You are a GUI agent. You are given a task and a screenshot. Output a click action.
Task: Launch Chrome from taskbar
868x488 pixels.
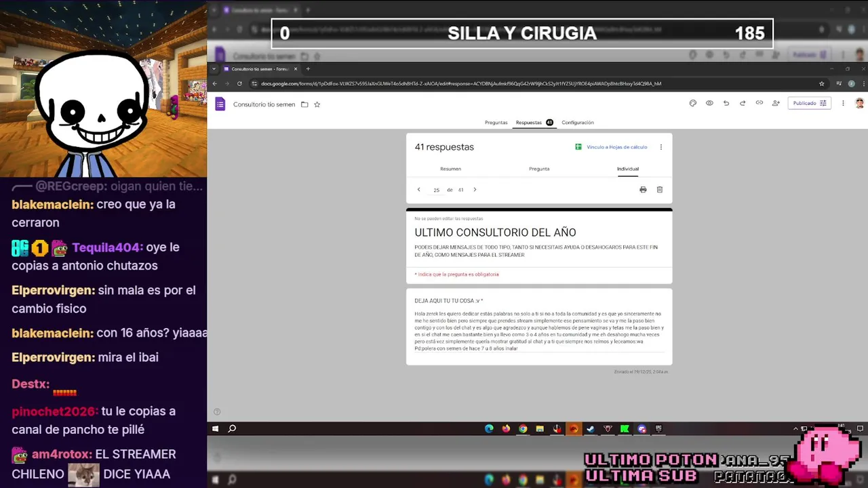523,428
